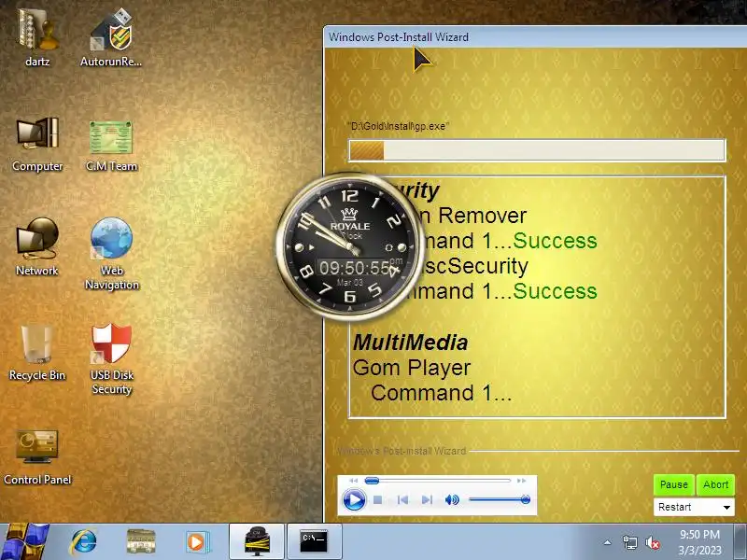Click the installation progress bar
Image resolution: width=747 pixels, height=560 pixels.
pyautogui.click(x=538, y=150)
